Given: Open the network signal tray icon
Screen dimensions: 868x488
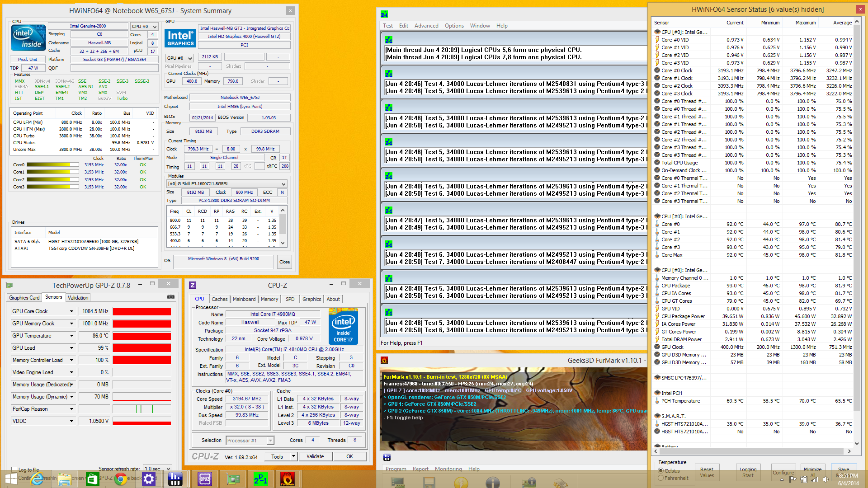Looking at the screenshot, I should [815, 479].
